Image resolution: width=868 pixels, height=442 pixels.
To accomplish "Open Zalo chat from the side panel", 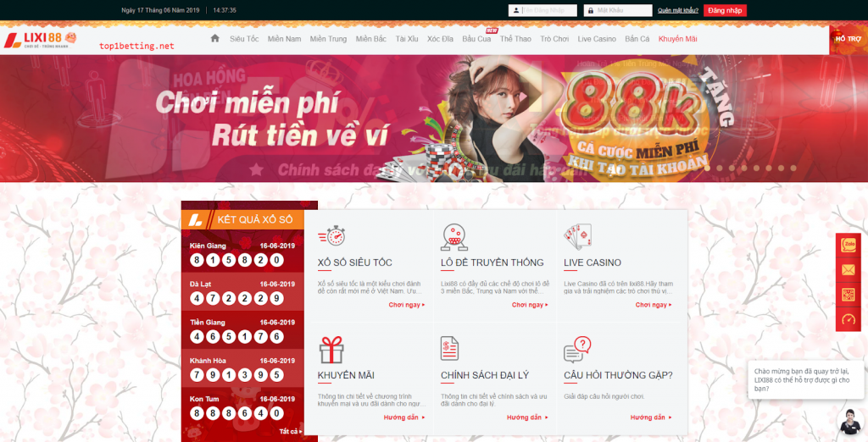I will [x=848, y=245].
